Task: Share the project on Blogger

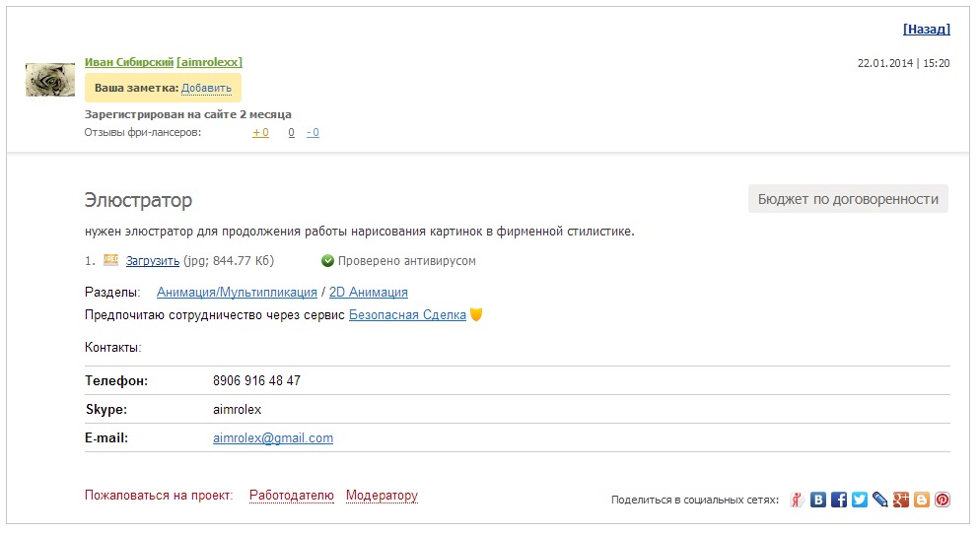Action: coord(922,500)
